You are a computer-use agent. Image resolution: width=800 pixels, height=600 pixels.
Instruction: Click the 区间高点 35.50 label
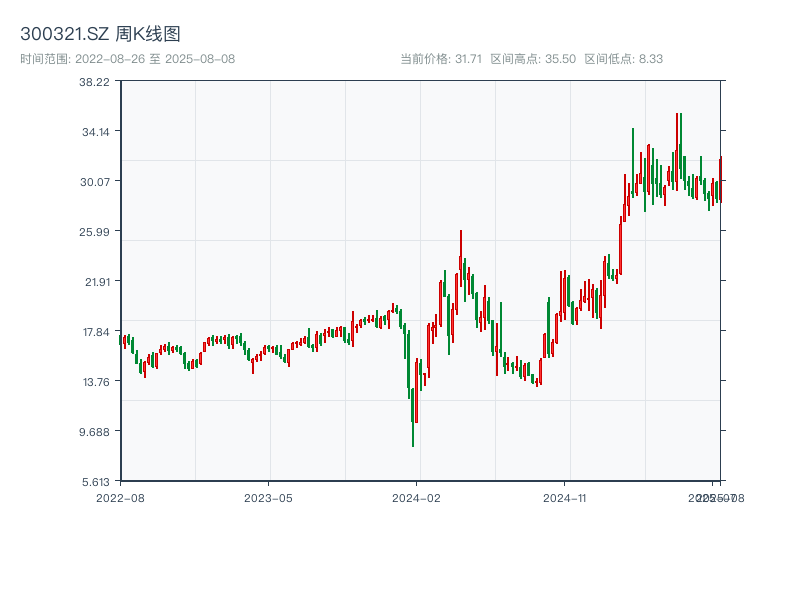[533, 59]
